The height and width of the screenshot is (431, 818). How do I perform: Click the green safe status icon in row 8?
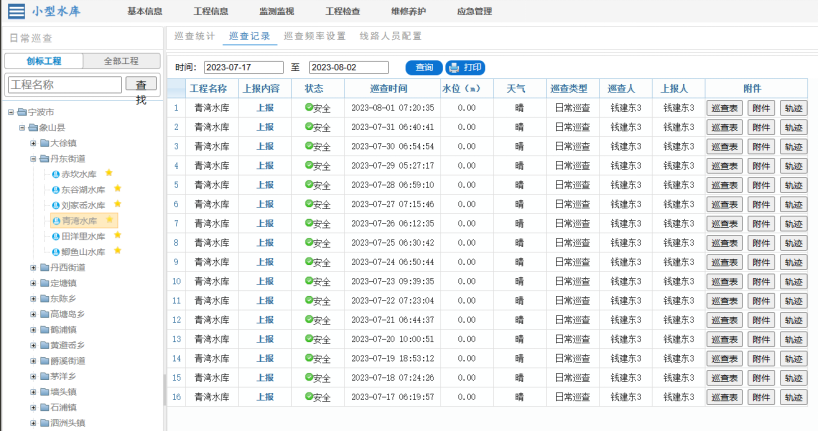[x=309, y=242]
